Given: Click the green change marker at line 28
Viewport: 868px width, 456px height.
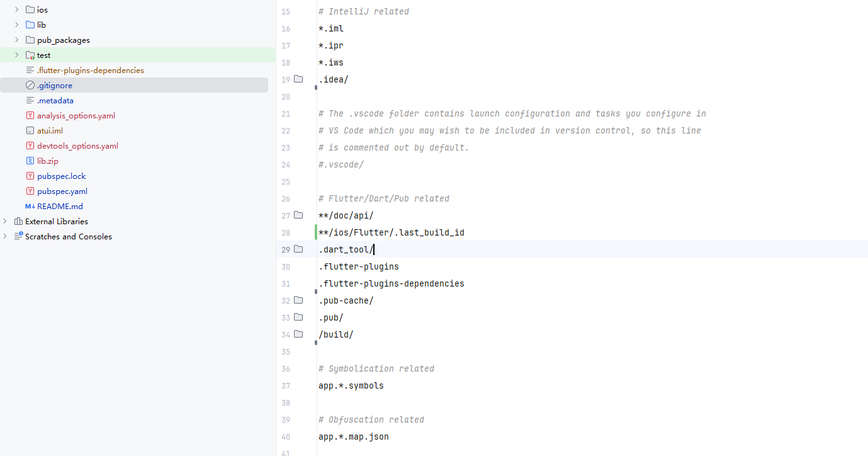Looking at the screenshot, I should point(316,232).
